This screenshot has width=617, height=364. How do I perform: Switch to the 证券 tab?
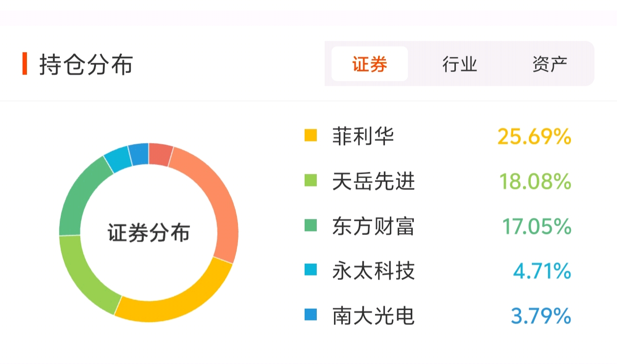point(370,64)
